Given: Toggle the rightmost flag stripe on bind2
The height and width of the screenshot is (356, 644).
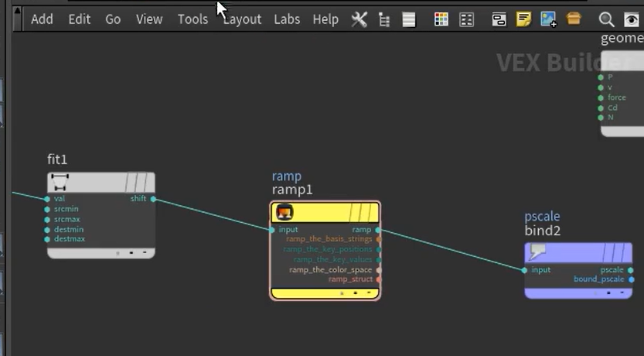Looking at the screenshot, I should pyautogui.click(x=626, y=252).
